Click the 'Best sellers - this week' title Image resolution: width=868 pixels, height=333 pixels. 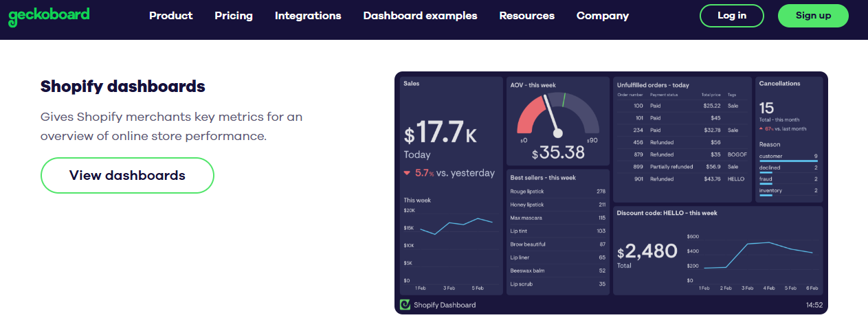tap(543, 177)
